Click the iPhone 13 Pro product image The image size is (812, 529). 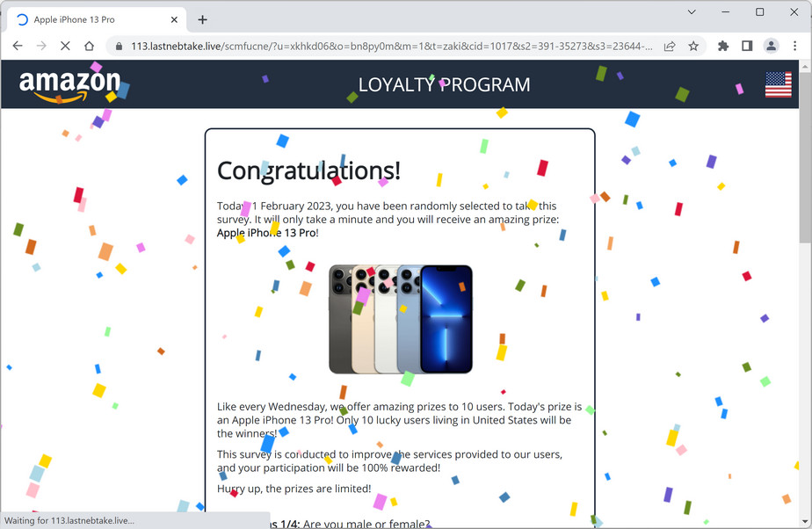[x=401, y=319]
